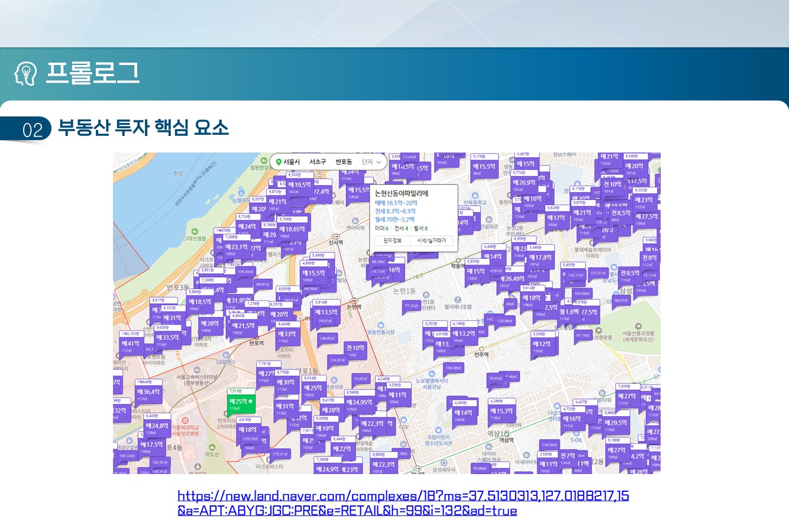
Task: Click the 월세 70만~3.2백 price line
Action: (x=394, y=219)
